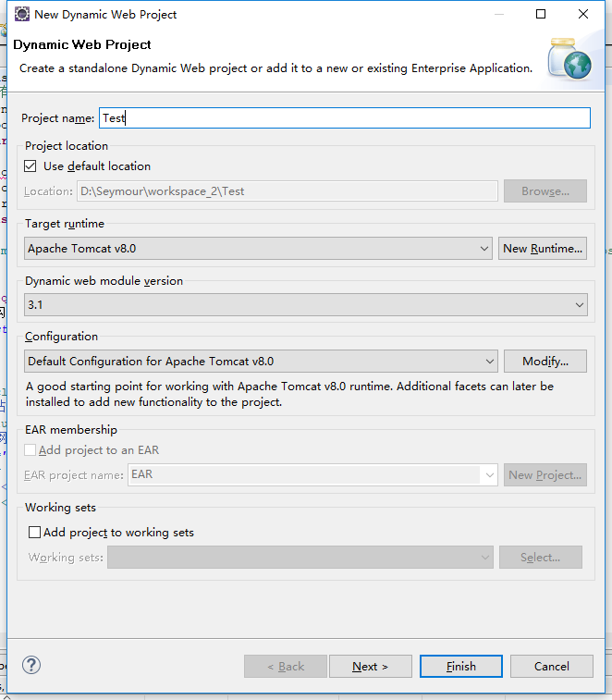Click the Eclipse icon in title bar

(x=22, y=14)
